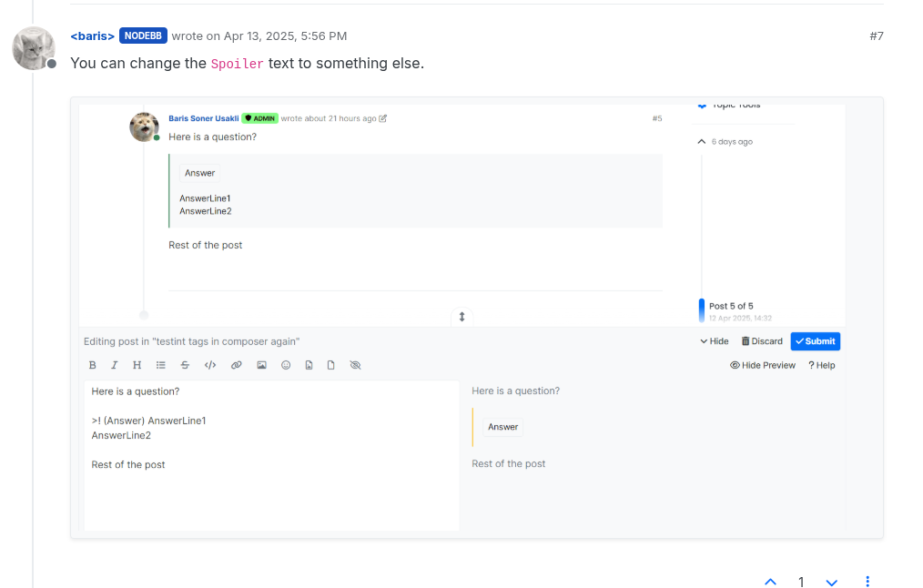This screenshot has width=923, height=588.
Task: Toggle Hide Preview in the composer
Action: [x=763, y=365]
